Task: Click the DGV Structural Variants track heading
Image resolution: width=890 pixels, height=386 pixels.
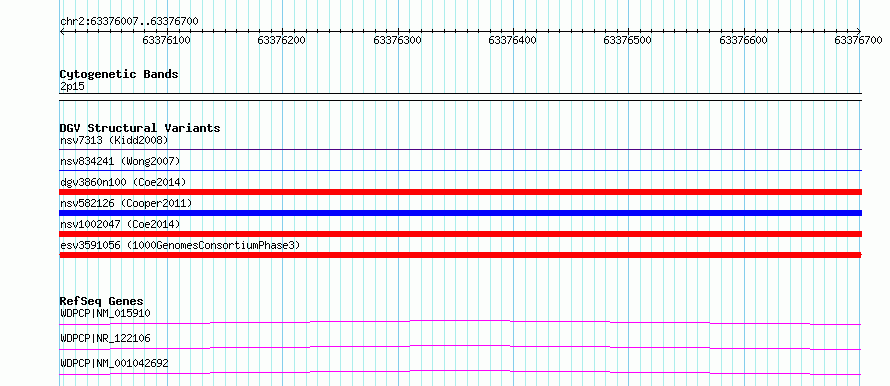Action: pos(140,128)
